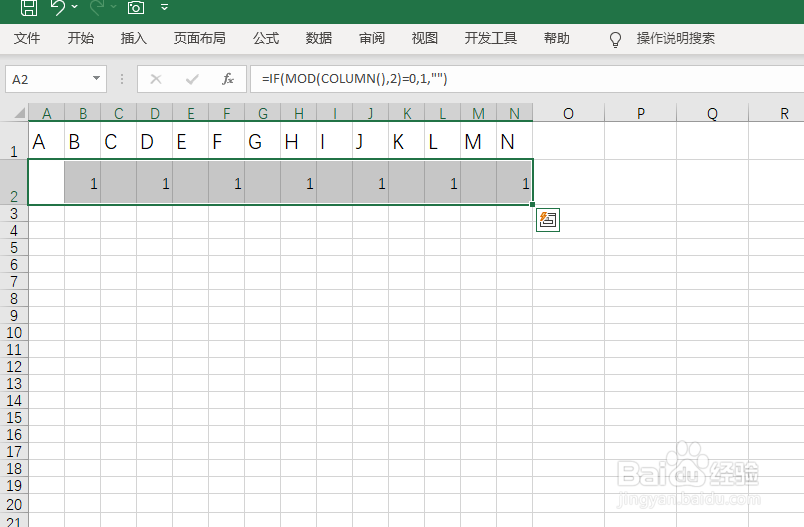This screenshot has width=804, height=527.
Task: Click the empty active cell A2
Action: coord(47,183)
